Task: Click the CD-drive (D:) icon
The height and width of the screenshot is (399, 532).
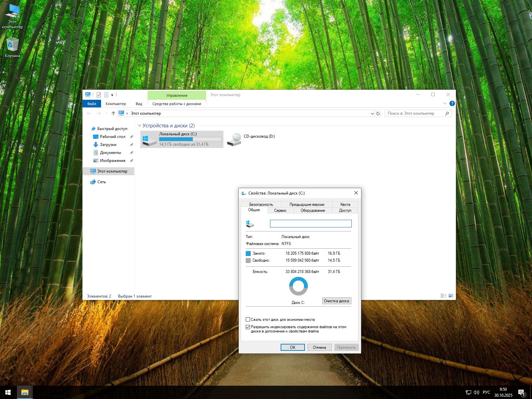Action: tap(234, 139)
